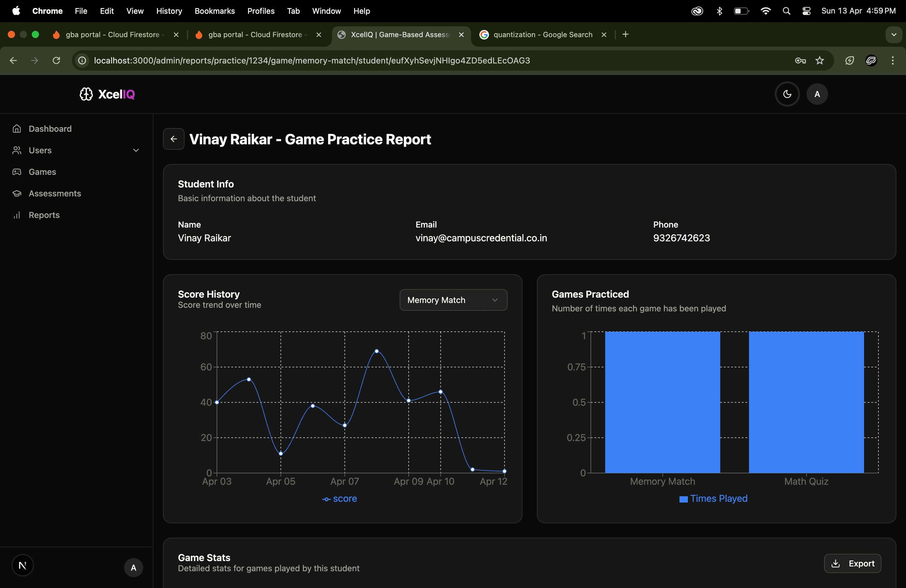Screen dimensions: 906x588
Task: Switch to second gba portal Firestore tab
Action: click(x=257, y=35)
